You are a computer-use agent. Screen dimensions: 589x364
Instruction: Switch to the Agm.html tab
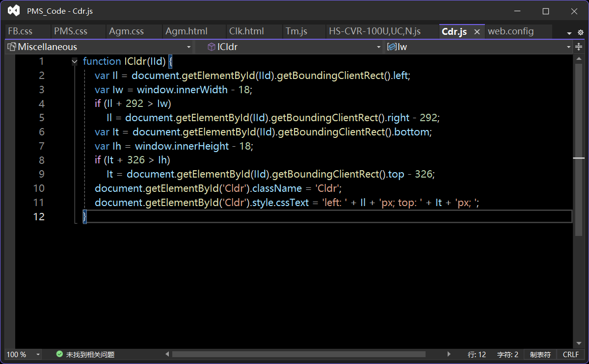186,31
